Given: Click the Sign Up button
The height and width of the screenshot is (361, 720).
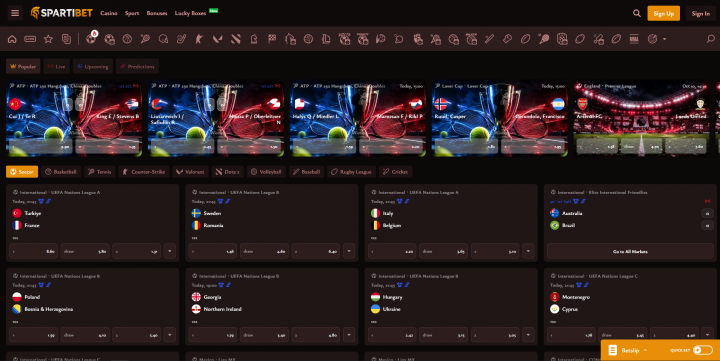Looking at the screenshot, I should (664, 13).
